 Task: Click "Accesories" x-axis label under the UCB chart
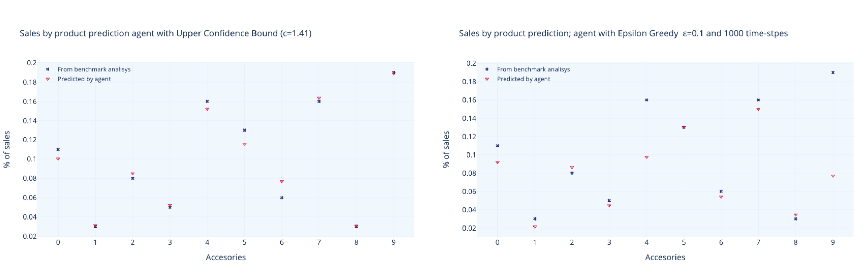pyautogui.click(x=226, y=257)
